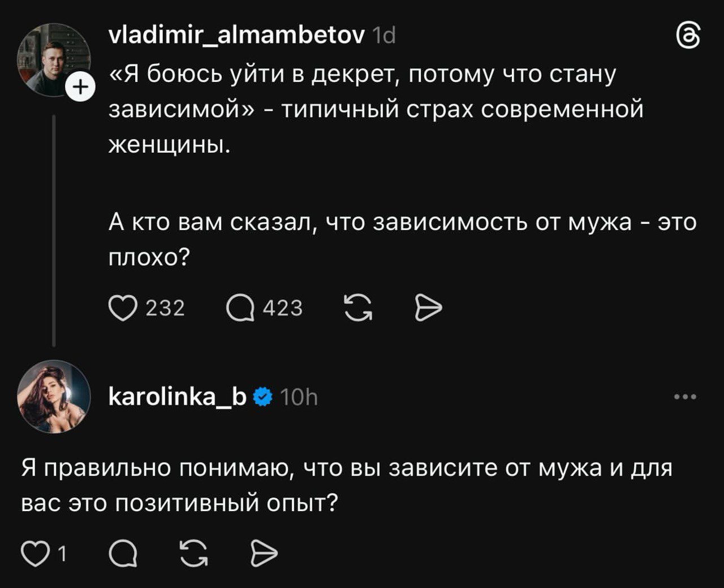Click the 423 replies count

282,308
